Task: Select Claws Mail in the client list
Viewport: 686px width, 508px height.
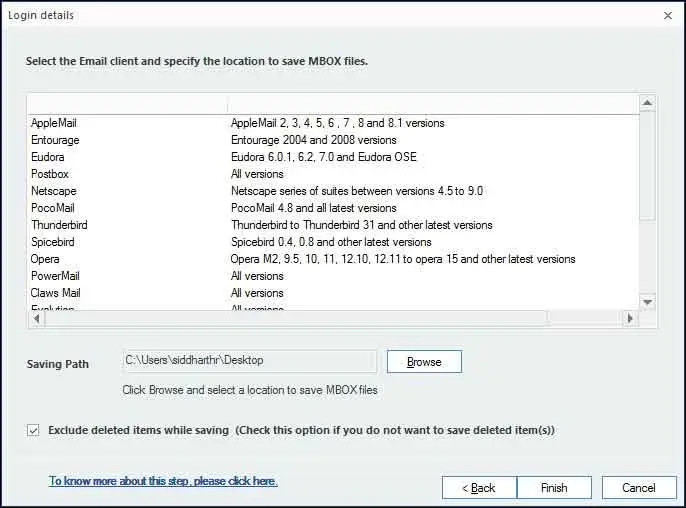Action: 56,293
